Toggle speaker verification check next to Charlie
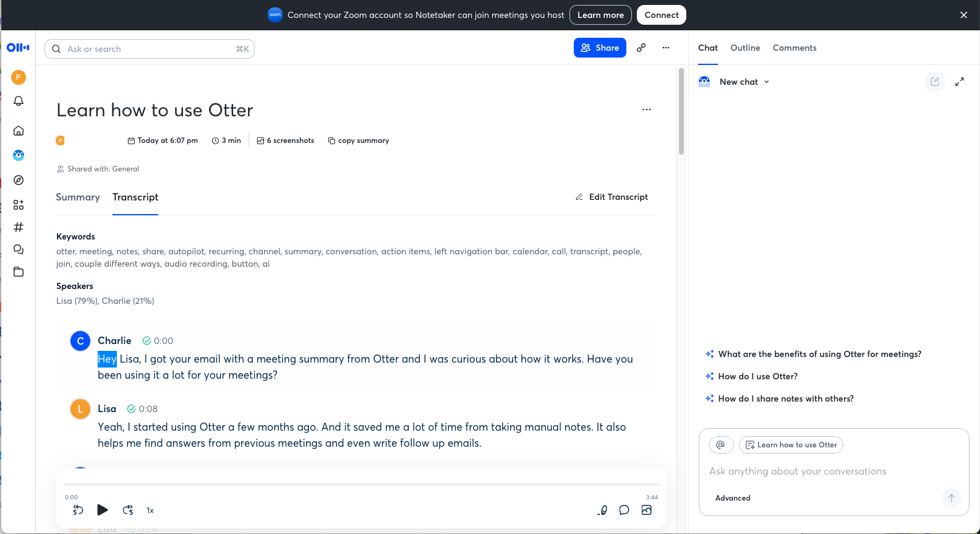Screen dimensions: 980x534 (147, 341)
